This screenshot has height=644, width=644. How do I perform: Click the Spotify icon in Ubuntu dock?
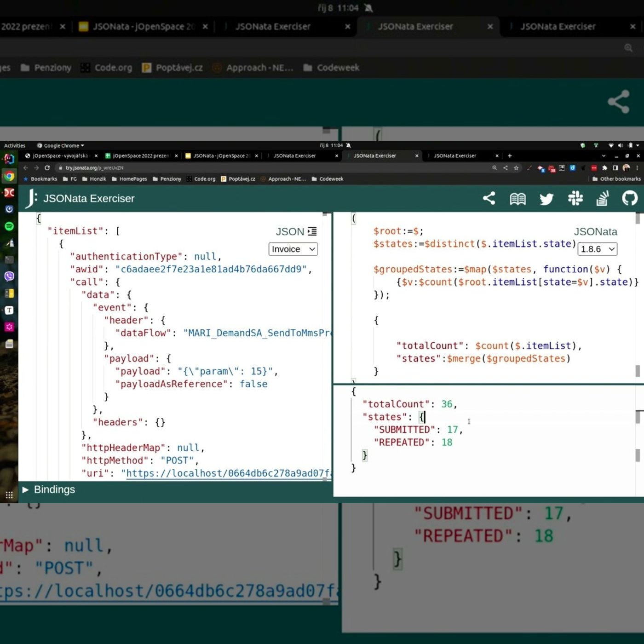click(9, 226)
